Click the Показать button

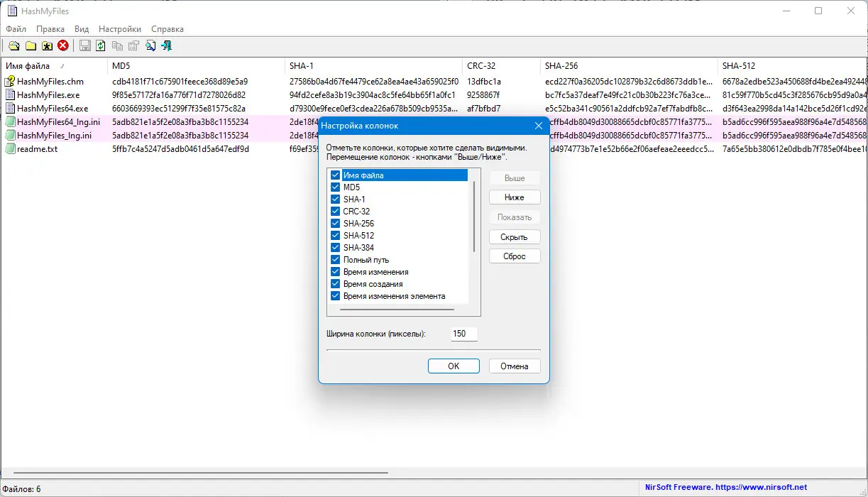pyautogui.click(x=515, y=217)
